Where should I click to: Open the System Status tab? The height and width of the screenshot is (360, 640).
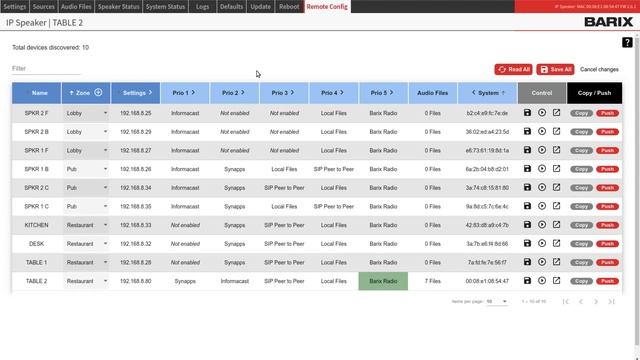(x=165, y=7)
